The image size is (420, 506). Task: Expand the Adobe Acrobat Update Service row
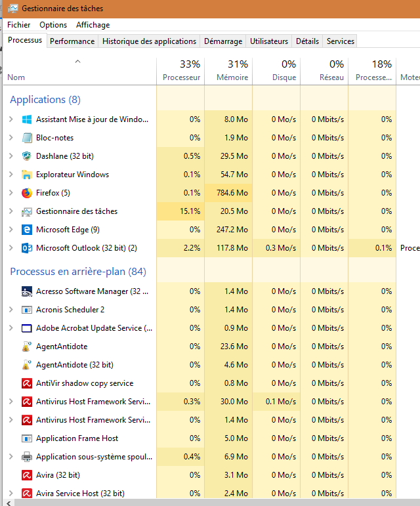(11, 328)
